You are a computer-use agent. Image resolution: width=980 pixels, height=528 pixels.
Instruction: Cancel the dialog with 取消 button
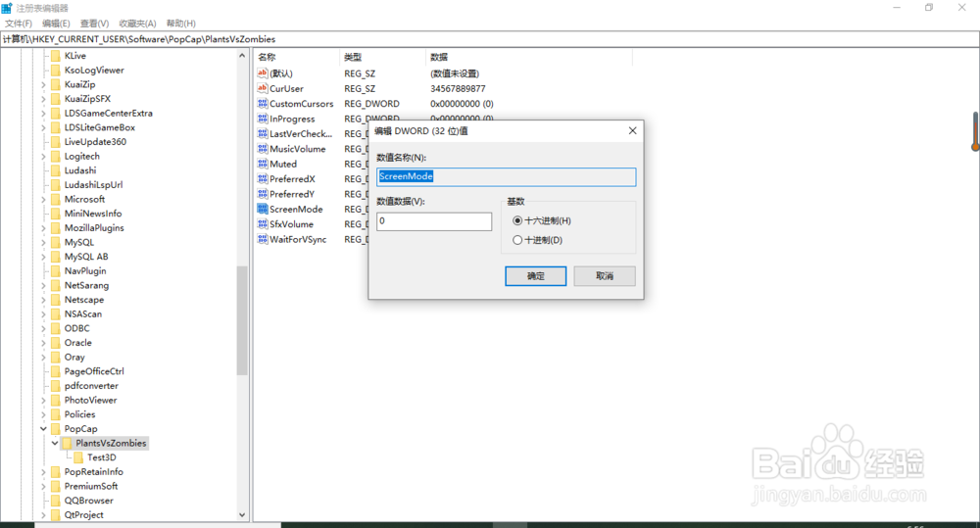(x=605, y=275)
